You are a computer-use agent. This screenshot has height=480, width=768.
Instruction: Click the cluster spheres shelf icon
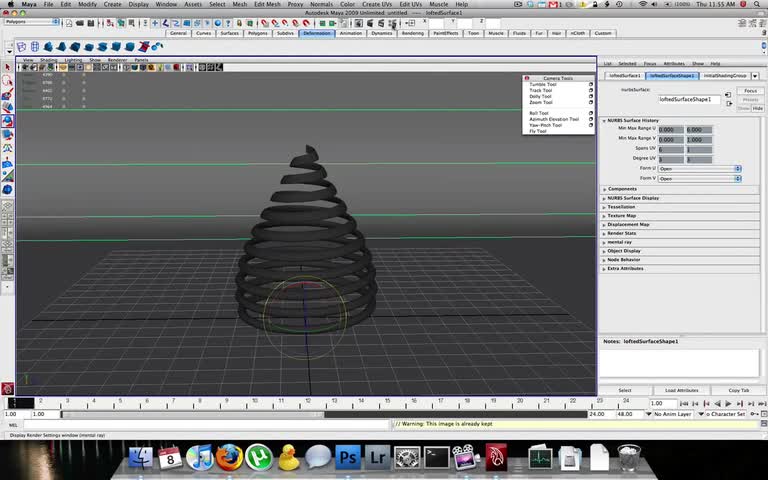(x=157, y=47)
